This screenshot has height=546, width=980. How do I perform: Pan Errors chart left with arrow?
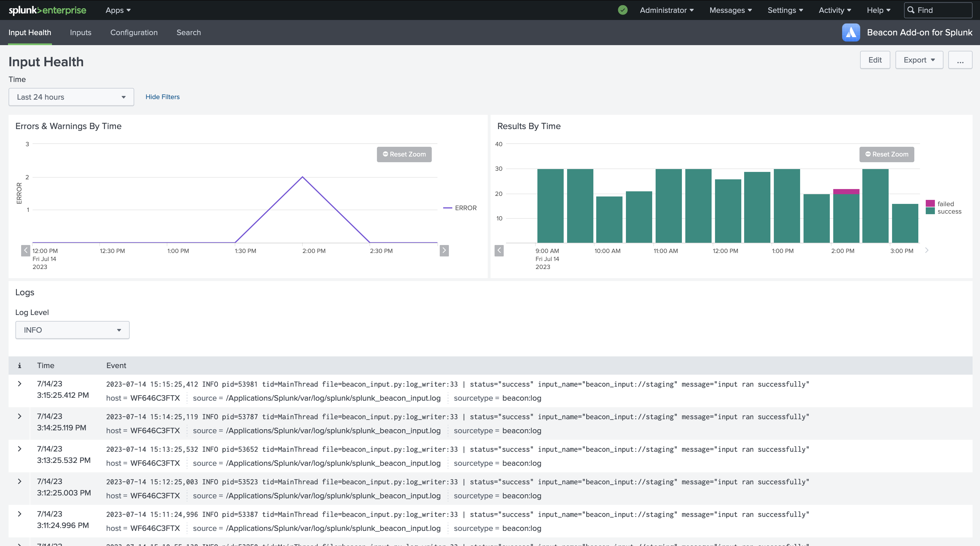[25, 250]
